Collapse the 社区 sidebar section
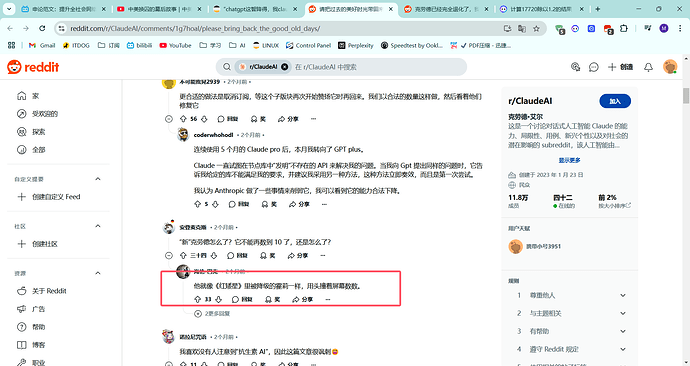This screenshot has width=690, height=366. click(98, 226)
